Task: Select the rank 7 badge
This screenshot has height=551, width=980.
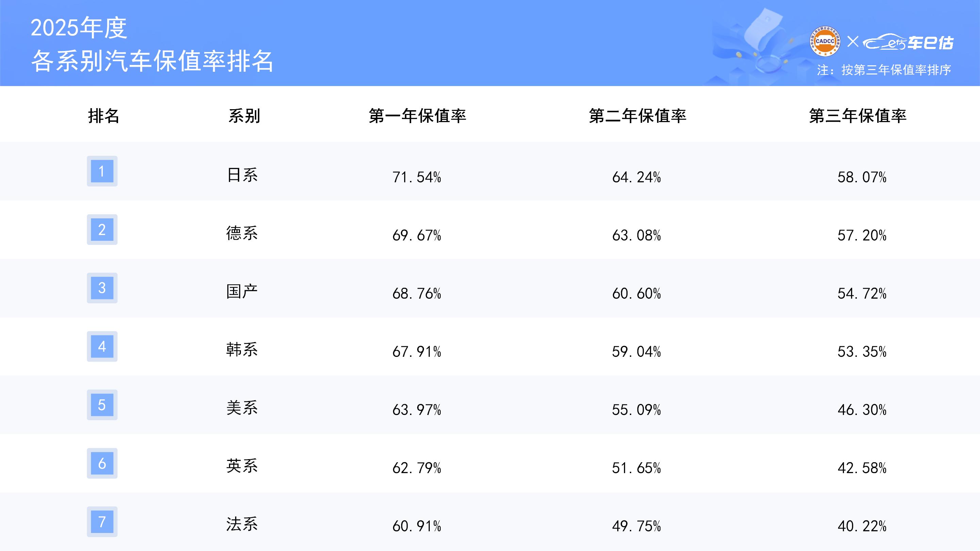Action: click(x=102, y=522)
